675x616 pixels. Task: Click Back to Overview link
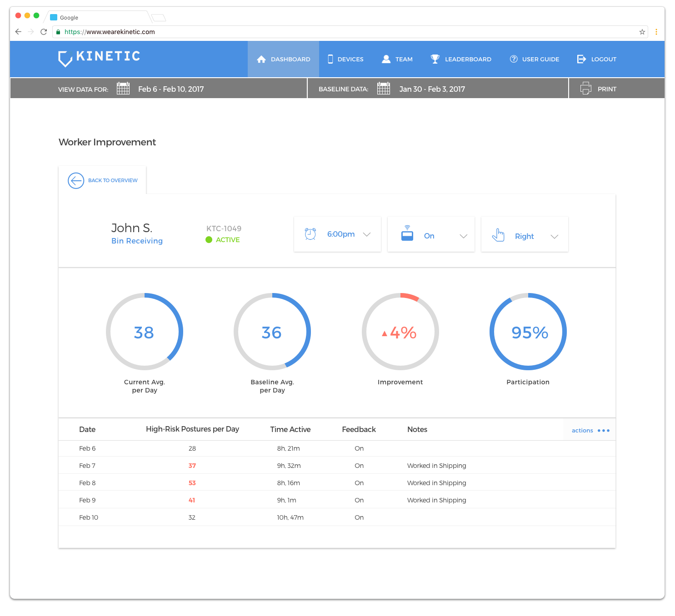point(113,180)
